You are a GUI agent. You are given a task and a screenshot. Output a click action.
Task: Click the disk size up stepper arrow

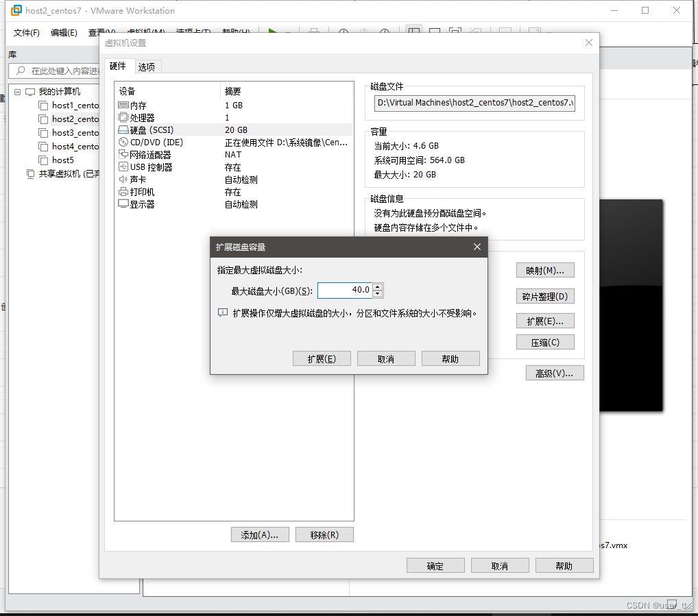click(x=377, y=286)
